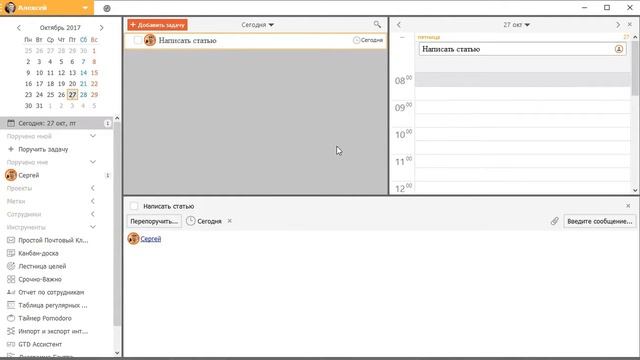This screenshot has width=640, height=360.
Task: Open the Алексей user dropdown
Action: point(85,8)
